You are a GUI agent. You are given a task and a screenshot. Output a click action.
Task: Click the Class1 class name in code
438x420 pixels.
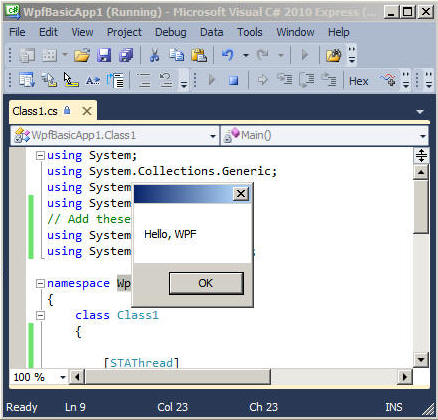pyautogui.click(x=138, y=315)
